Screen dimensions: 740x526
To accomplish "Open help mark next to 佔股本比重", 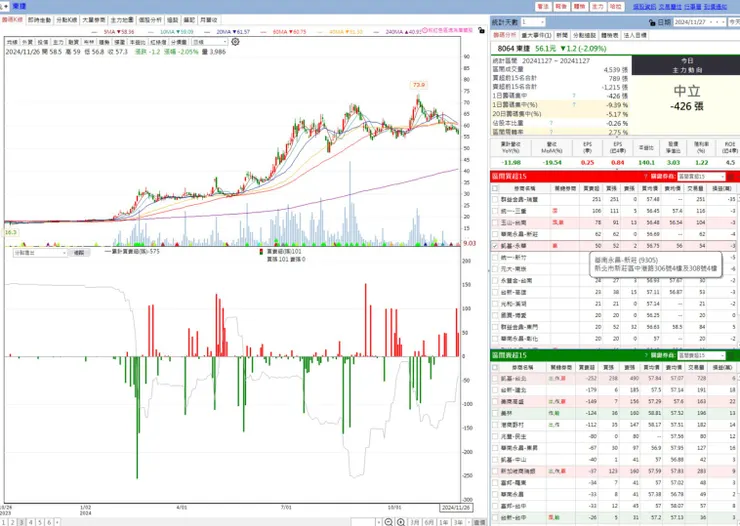I will 551,123.
